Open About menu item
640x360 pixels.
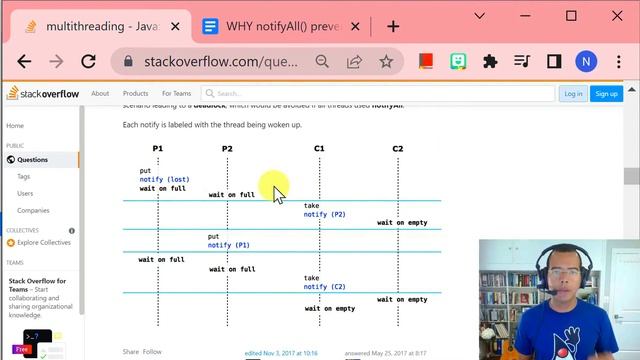click(x=100, y=93)
